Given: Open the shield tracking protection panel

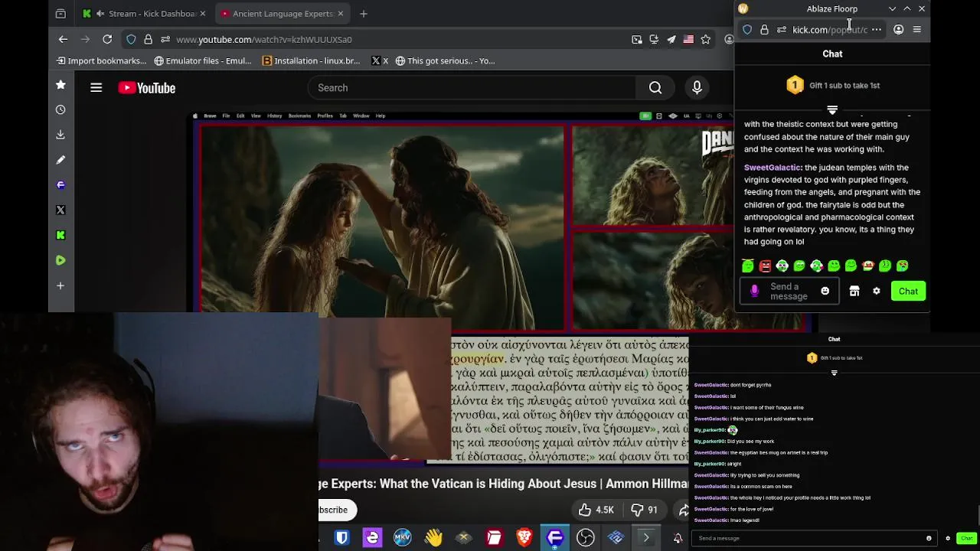Looking at the screenshot, I should (131, 39).
